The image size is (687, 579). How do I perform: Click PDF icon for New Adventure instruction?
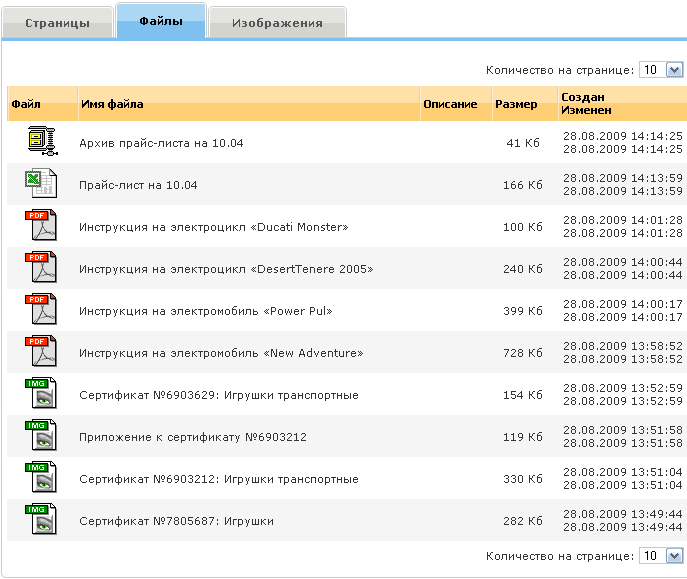41,352
